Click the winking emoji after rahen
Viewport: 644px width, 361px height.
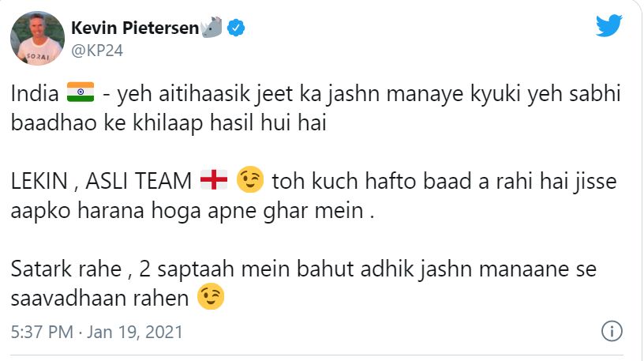[211, 296]
